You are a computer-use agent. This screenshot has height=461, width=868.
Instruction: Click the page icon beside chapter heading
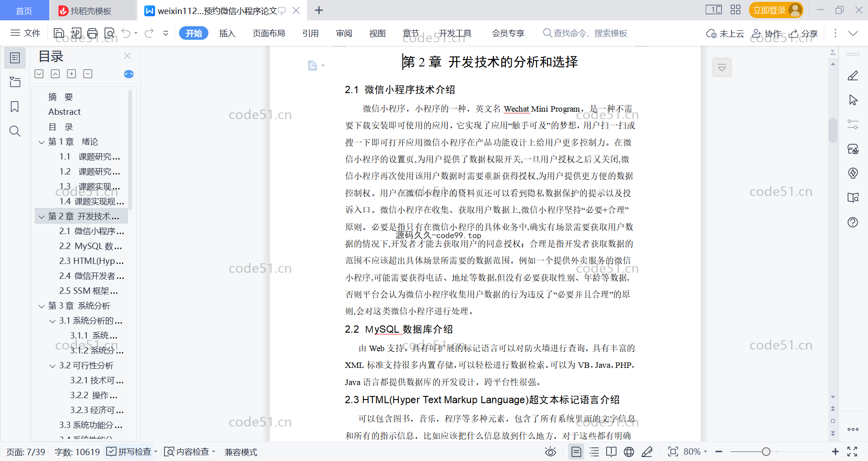coord(312,66)
